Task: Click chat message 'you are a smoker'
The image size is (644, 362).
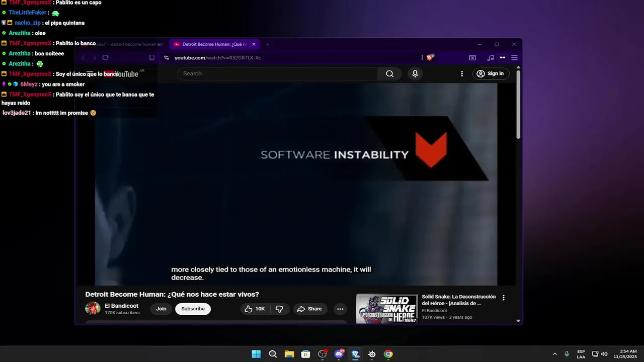Action: coord(63,84)
